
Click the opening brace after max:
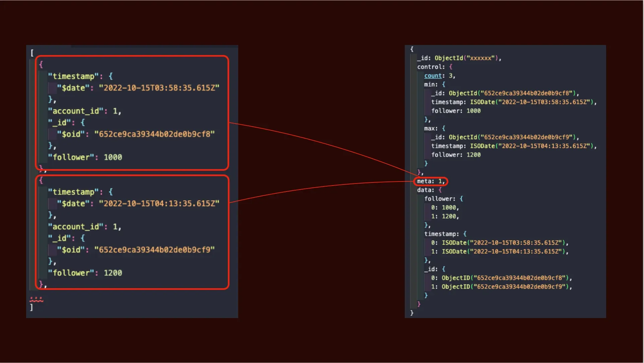(x=443, y=128)
